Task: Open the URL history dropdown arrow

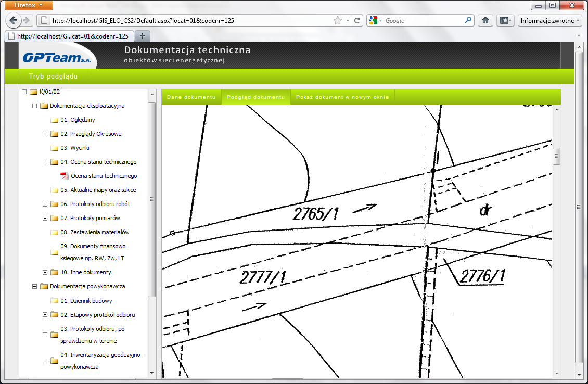Action: click(x=348, y=21)
